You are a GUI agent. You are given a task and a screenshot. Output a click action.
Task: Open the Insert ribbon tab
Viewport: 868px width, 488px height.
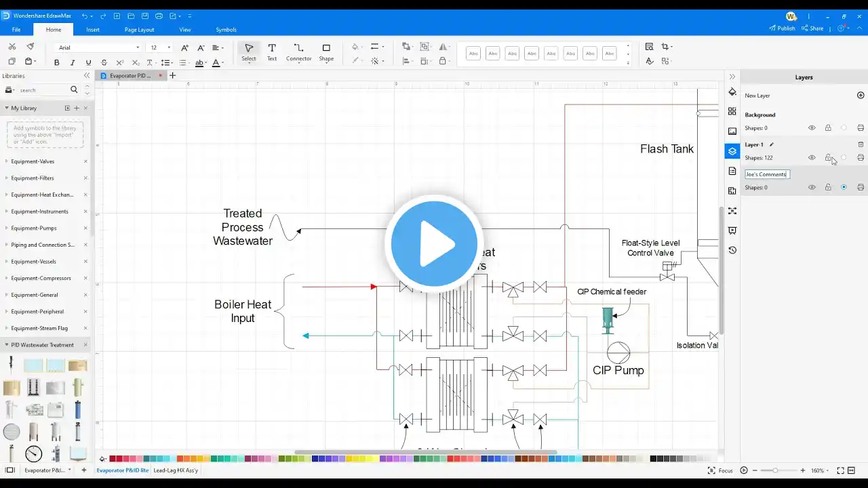(x=92, y=30)
